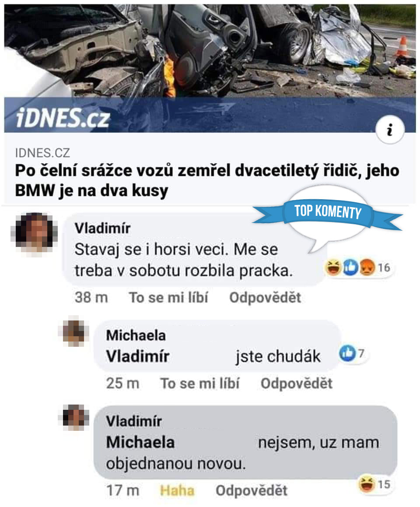The height and width of the screenshot is (507, 420).
Task: Open Vladimír's top profile picture
Action: [x=34, y=233]
